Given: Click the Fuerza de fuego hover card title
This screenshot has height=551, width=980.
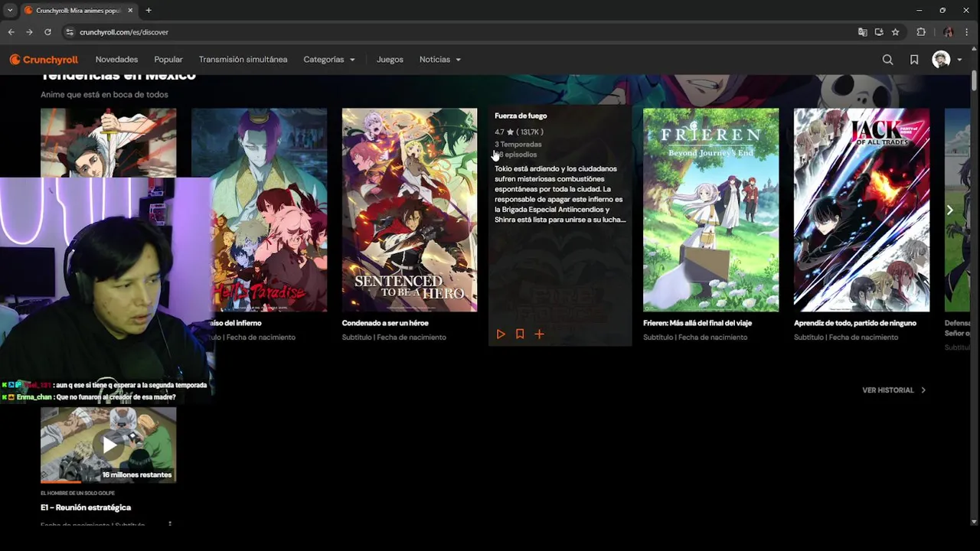Looking at the screenshot, I should (521, 116).
